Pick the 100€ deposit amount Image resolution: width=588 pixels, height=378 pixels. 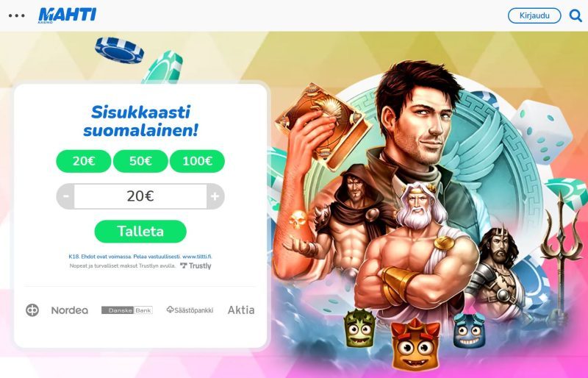click(x=197, y=161)
